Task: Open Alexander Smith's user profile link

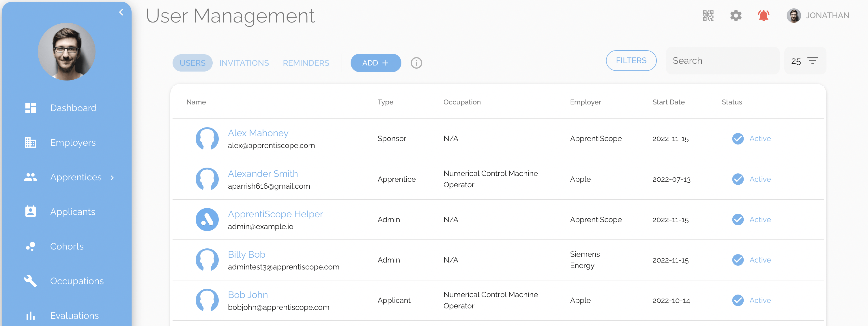Action: tap(263, 174)
